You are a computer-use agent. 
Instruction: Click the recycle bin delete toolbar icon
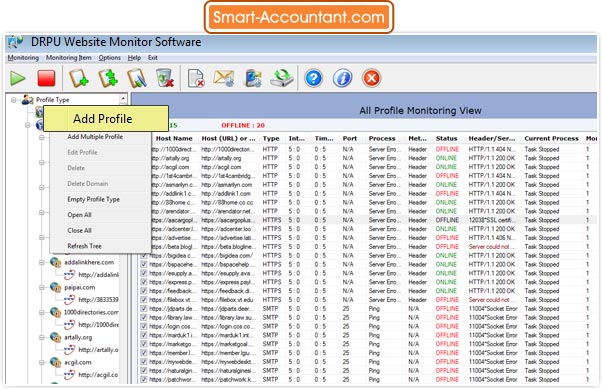[x=165, y=78]
